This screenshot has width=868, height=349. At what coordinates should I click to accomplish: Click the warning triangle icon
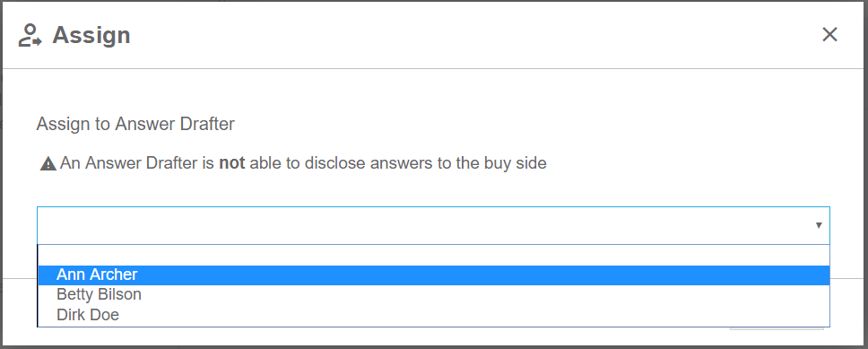pyautogui.click(x=48, y=164)
